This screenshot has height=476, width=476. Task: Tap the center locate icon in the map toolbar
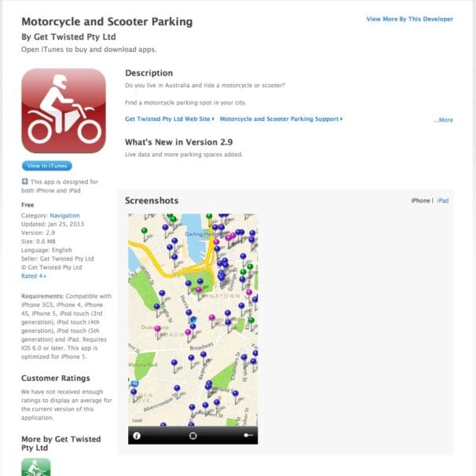tap(192, 436)
